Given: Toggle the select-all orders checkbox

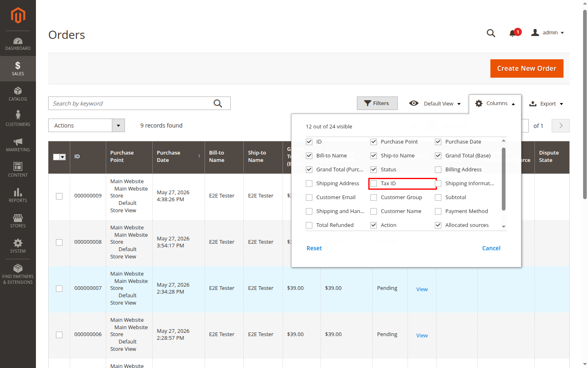Looking at the screenshot, I should [x=56, y=157].
